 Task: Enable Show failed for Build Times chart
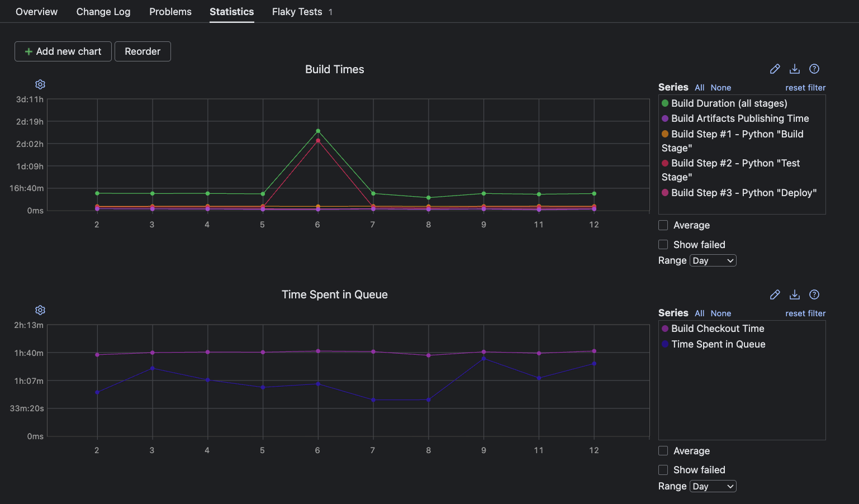click(663, 245)
